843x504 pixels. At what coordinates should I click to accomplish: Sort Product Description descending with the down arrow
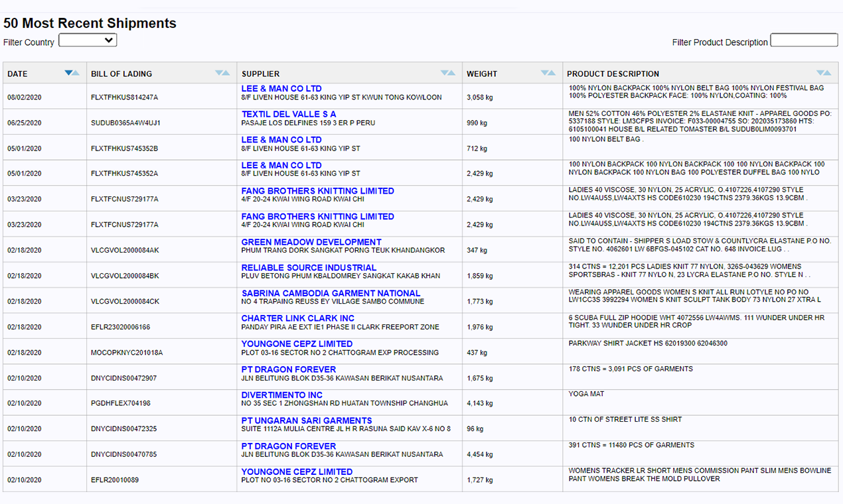[820, 73]
